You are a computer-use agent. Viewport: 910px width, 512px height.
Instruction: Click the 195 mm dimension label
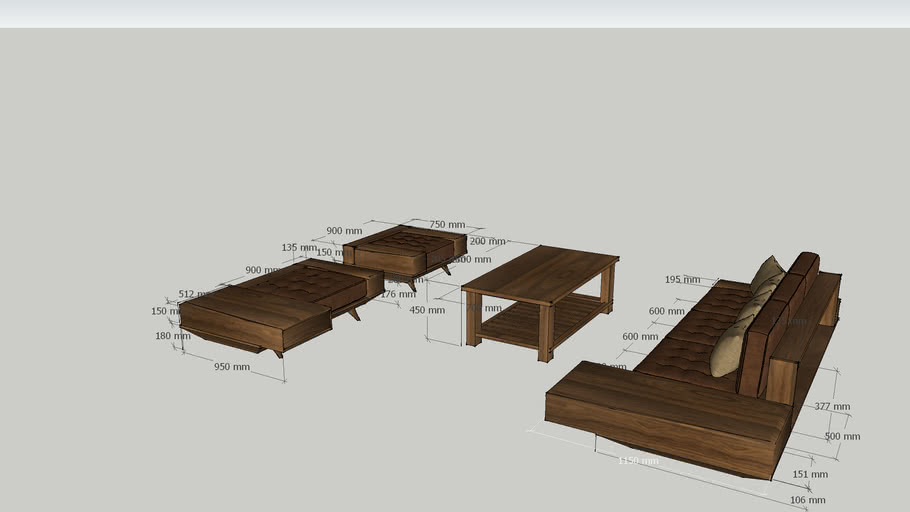click(682, 280)
